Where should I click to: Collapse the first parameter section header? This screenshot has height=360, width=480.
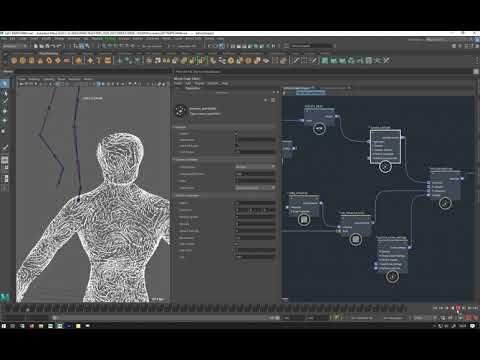[224, 127]
